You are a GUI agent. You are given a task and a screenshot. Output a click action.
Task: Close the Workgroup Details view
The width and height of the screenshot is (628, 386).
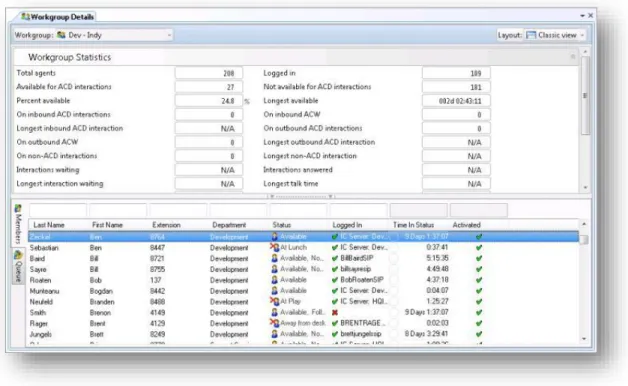pos(590,16)
